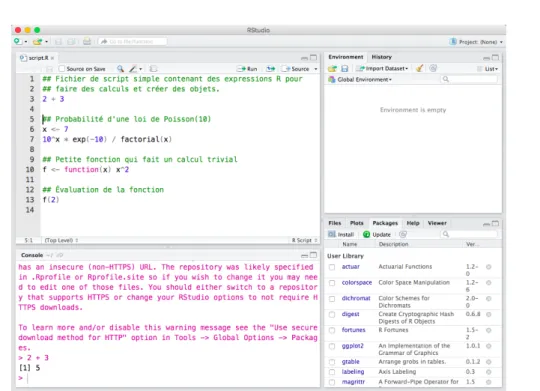
Task: Switch to the Help tab
Action: pyautogui.click(x=413, y=223)
